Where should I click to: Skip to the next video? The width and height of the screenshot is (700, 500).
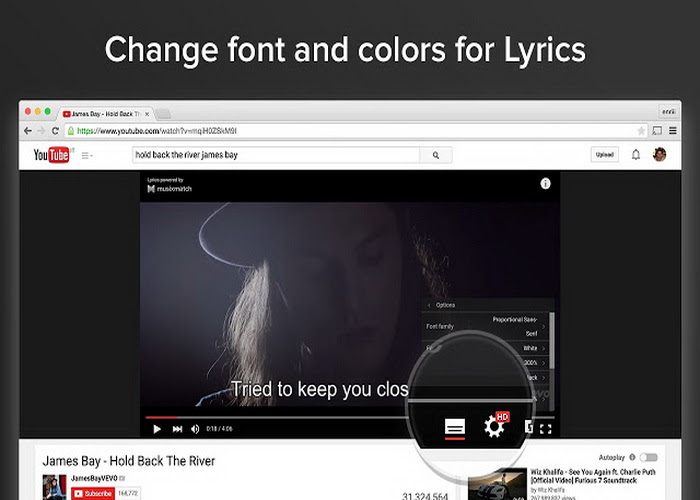(x=177, y=429)
